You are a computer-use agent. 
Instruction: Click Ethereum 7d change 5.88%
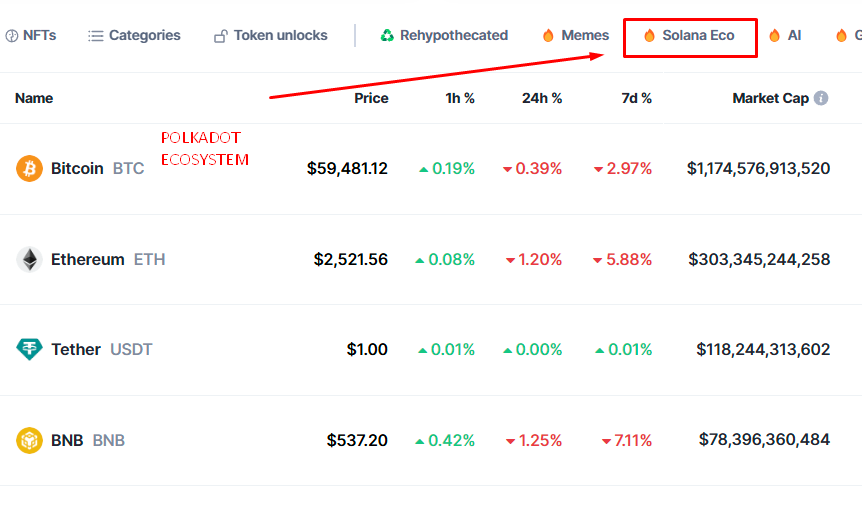[622, 259]
